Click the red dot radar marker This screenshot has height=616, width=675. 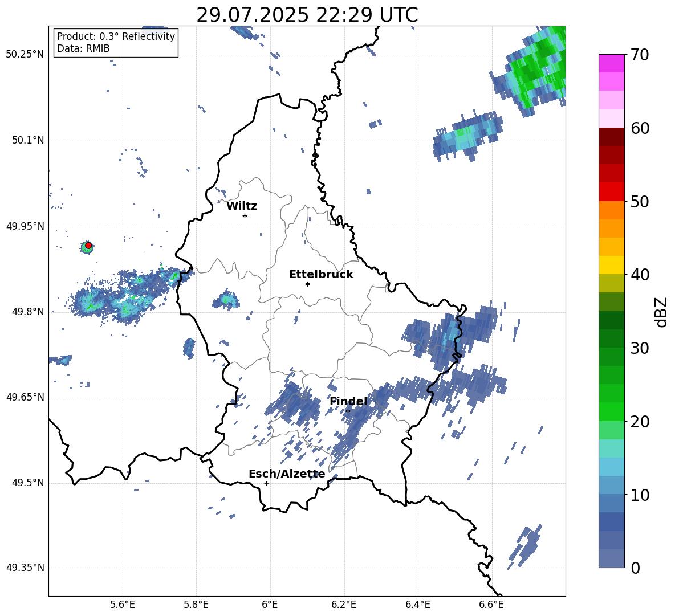click(88, 246)
